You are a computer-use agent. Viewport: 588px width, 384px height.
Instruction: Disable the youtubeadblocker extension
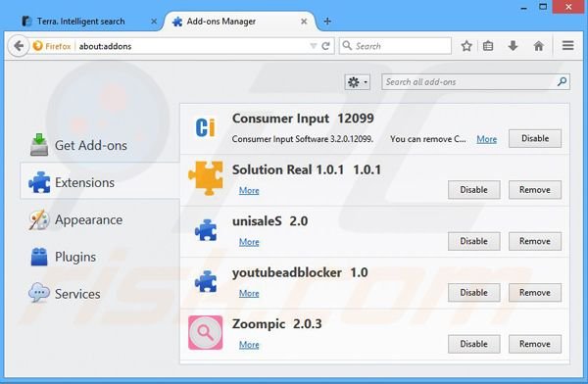474,293
